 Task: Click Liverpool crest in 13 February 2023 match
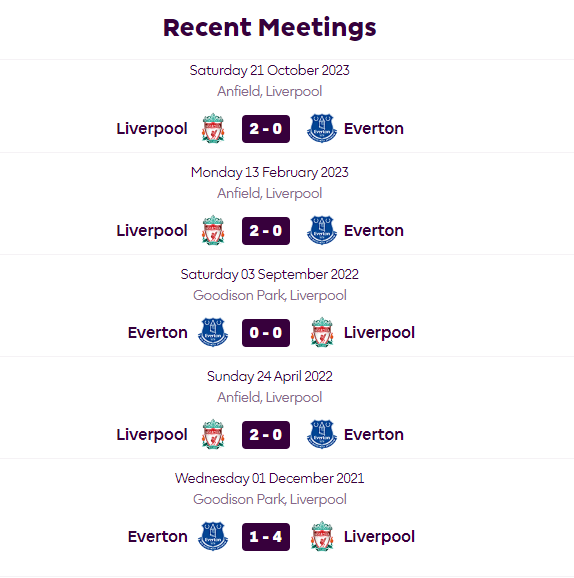[x=213, y=230]
